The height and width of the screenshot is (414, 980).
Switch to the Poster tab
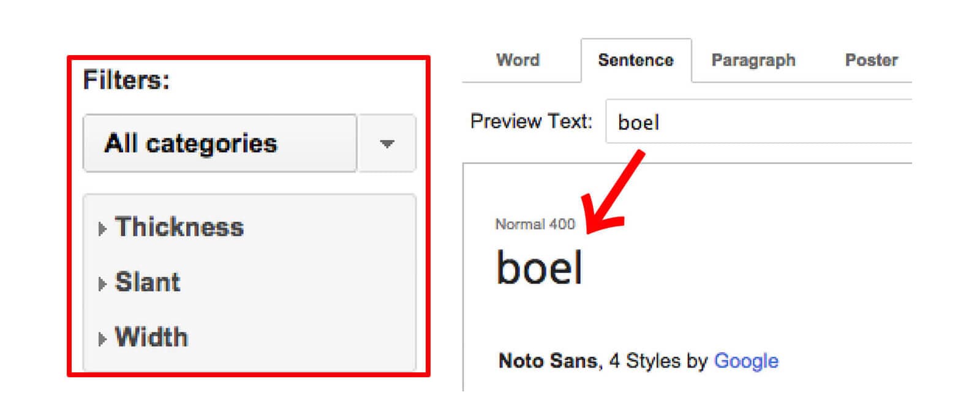(x=871, y=60)
